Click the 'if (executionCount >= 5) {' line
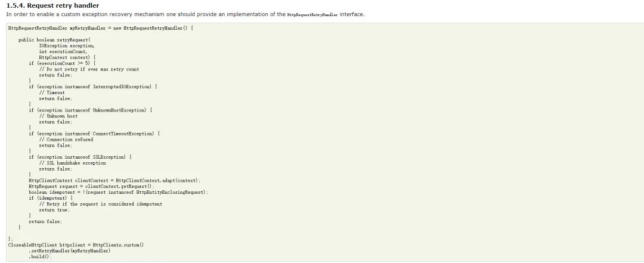This screenshot has height=263, width=644. 62,63
